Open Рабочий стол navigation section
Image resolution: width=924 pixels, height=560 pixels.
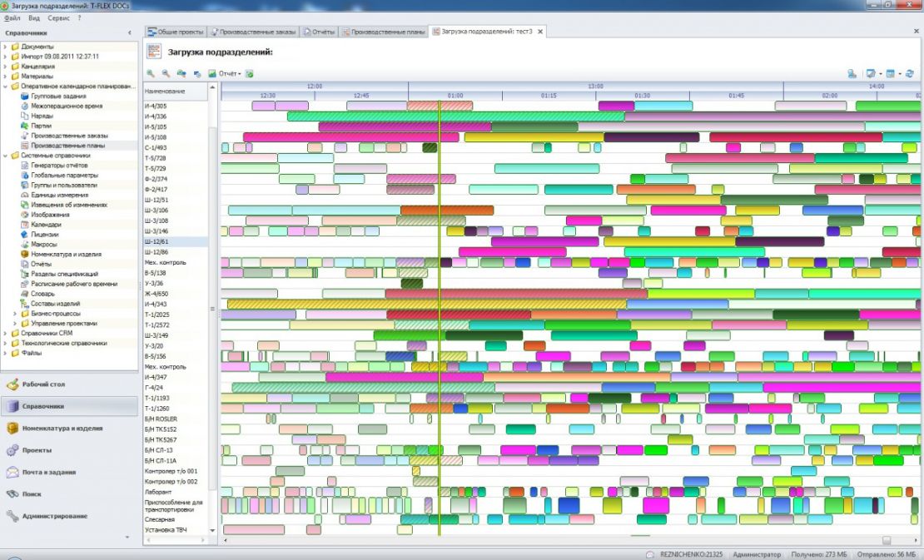click(70, 384)
